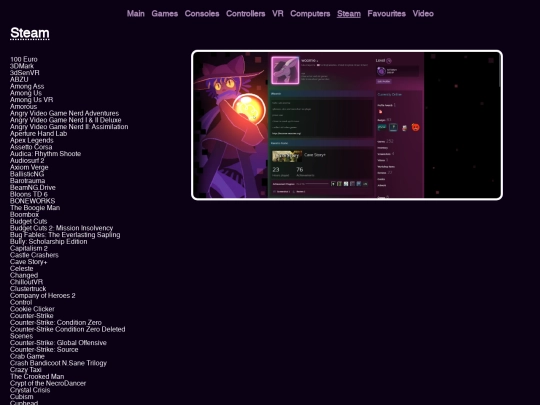Select Assetto Corsa in the list
Screen dimensions: 540x405
(x=31, y=147)
